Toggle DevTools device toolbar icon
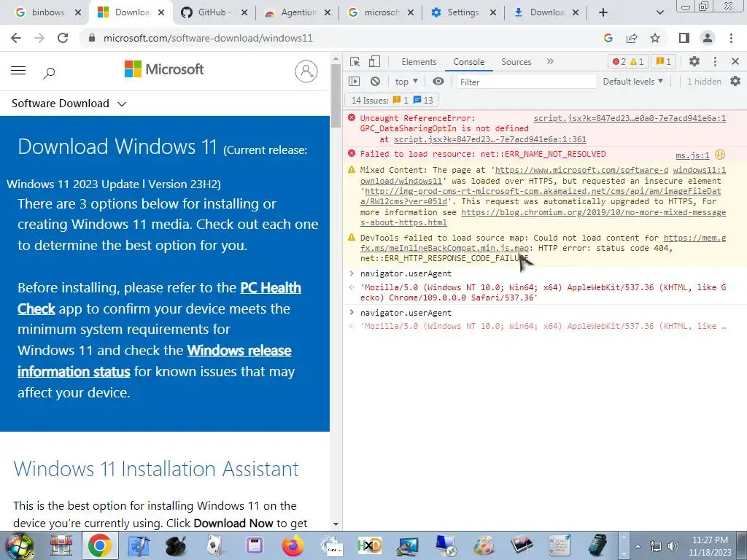 pos(375,61)
